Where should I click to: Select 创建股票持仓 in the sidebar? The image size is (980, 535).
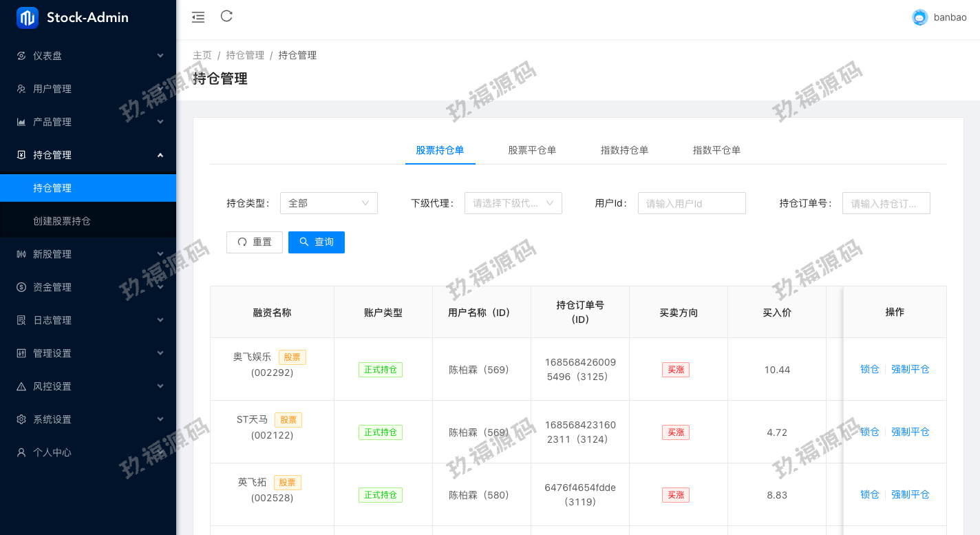coord(62,221)
